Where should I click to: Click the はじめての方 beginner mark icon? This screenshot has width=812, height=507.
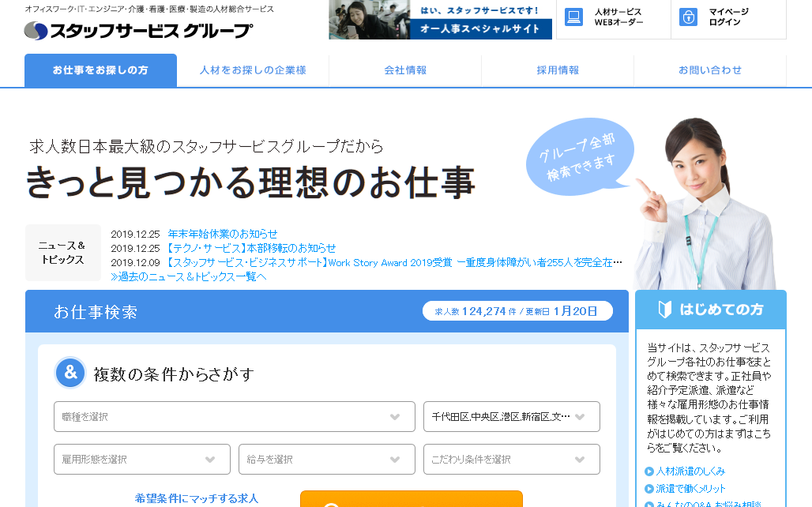click(665, 310)
